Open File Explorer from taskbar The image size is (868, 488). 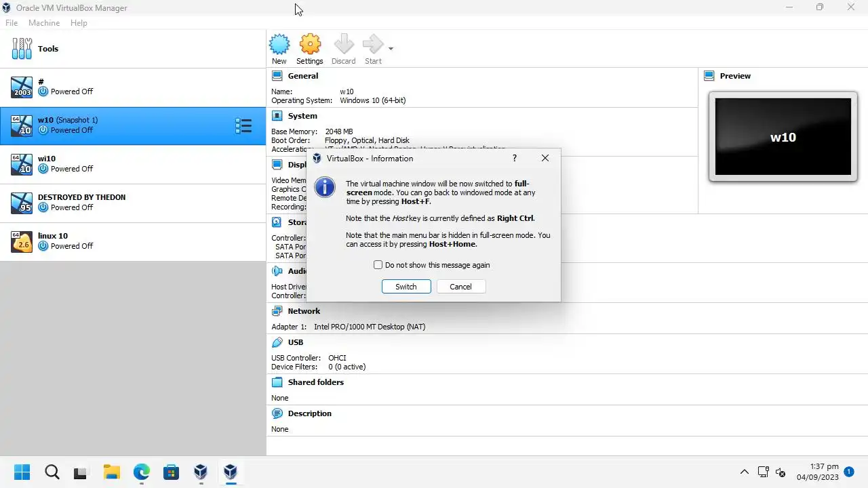tap(111, 472)
